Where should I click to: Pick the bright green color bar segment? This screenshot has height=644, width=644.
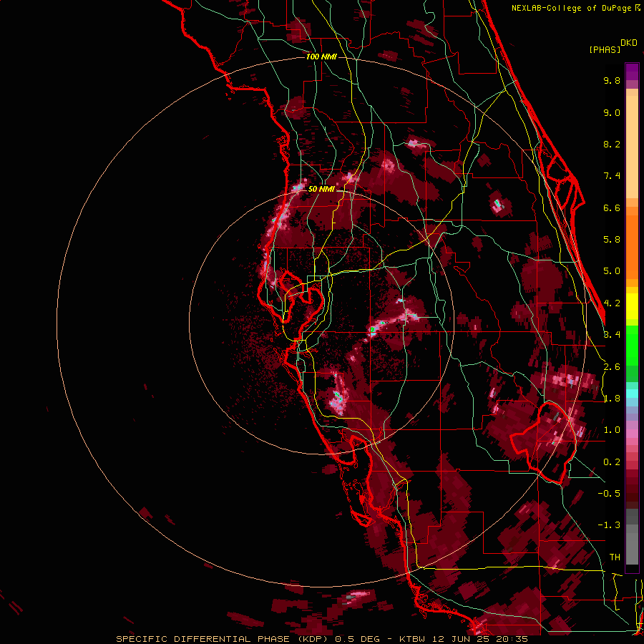point(632,345)
